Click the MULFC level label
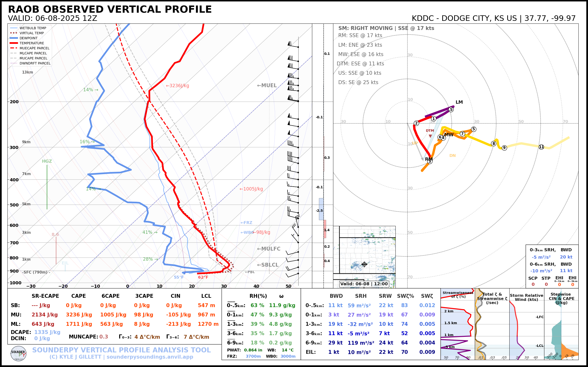 [269, 249]
